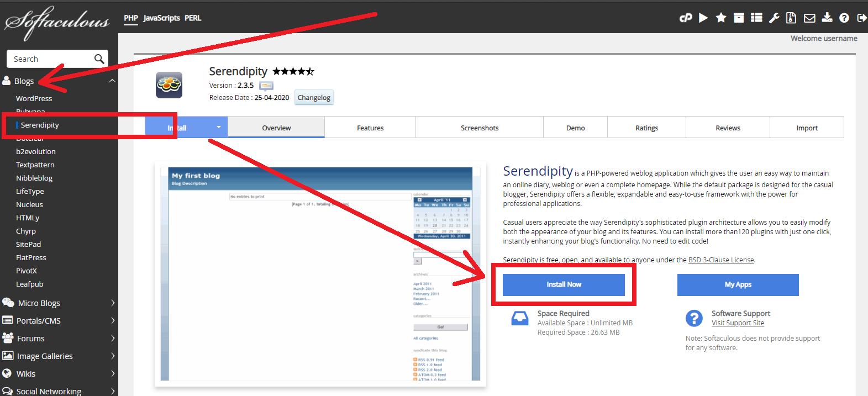Open the envelope email settings icon
This screenshot has height=396, width=868.
[x=809, y=18]
